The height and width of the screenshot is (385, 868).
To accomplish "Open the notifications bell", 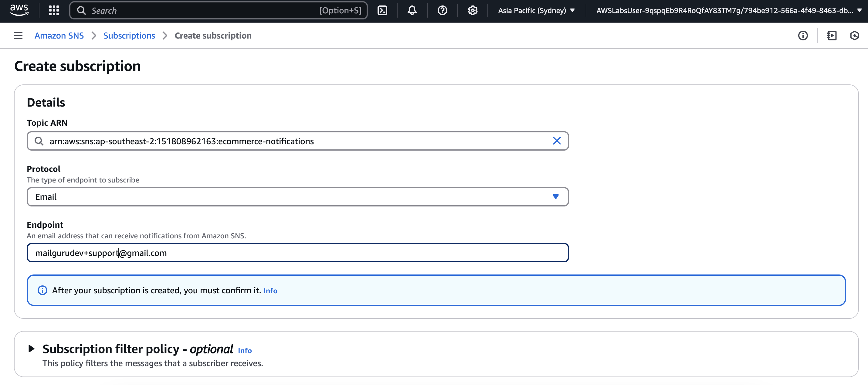I will [x=412, y=10].
